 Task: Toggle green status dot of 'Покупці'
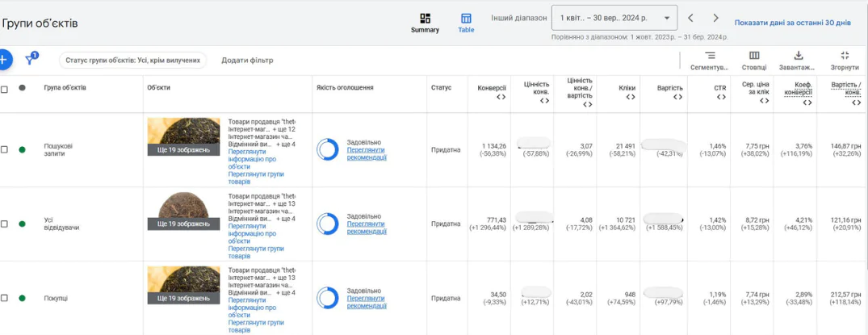(x=22, y=298)
